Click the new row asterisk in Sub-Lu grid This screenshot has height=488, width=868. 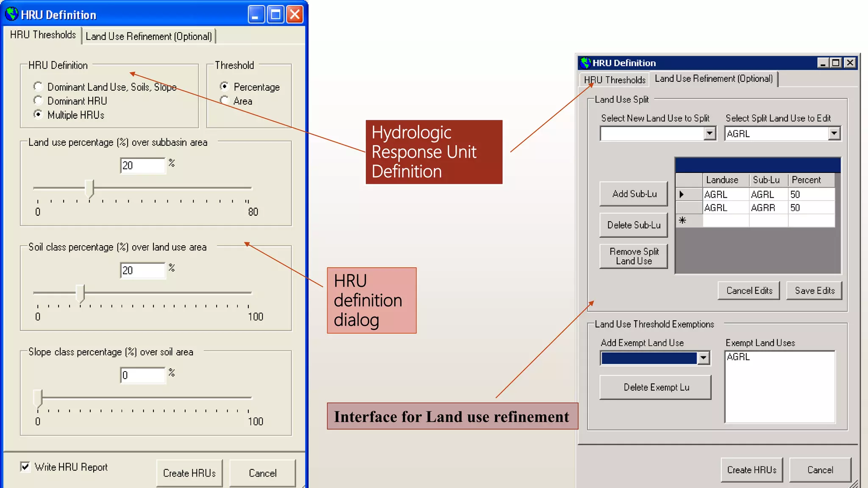[x=682, y=220]
